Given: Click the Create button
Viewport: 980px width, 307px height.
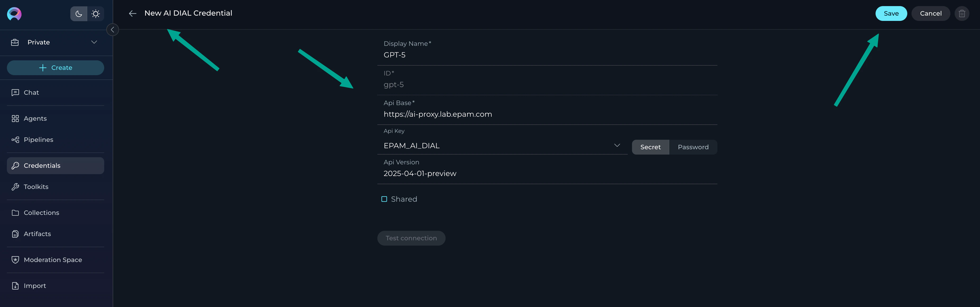Looking at the screenshot, I should click(56, 67).
